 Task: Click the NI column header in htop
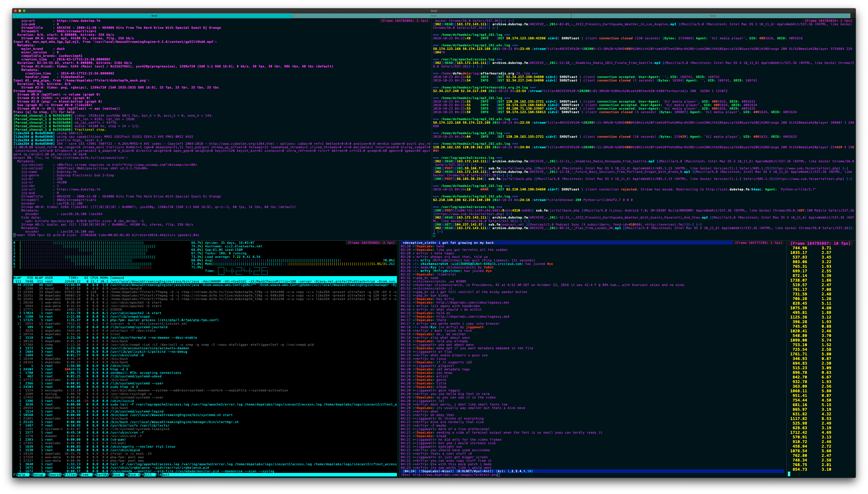[86, 278]
